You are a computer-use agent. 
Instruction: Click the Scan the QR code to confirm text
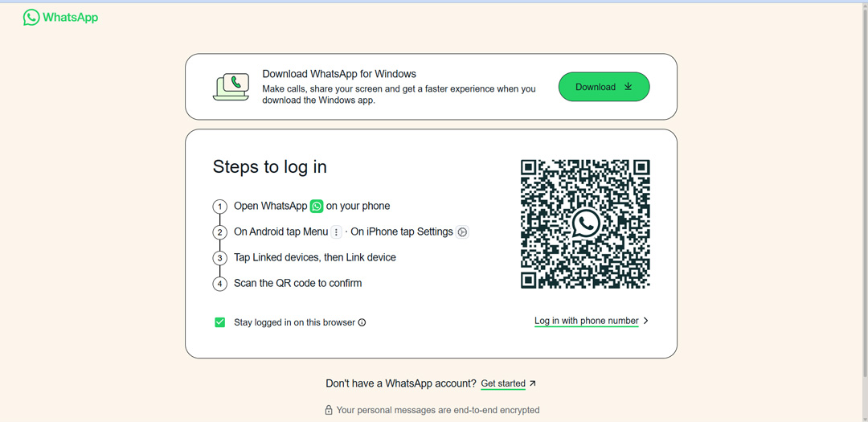pos(297,283)
